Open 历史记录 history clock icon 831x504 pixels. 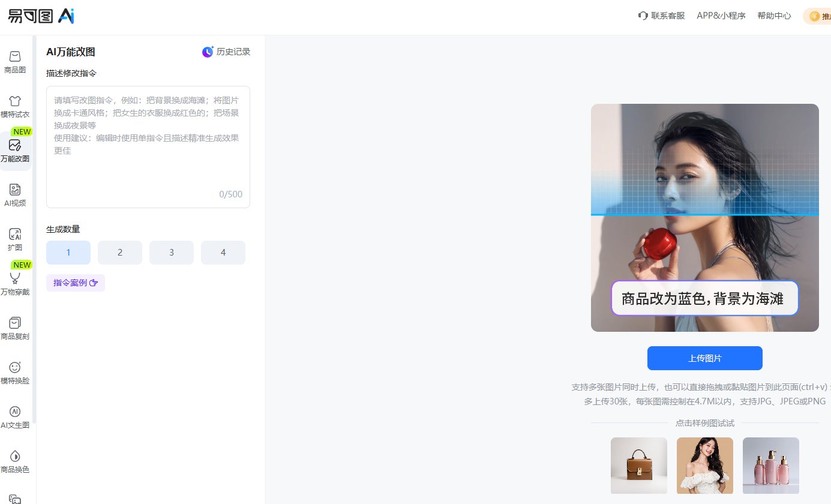click(208, 52)
